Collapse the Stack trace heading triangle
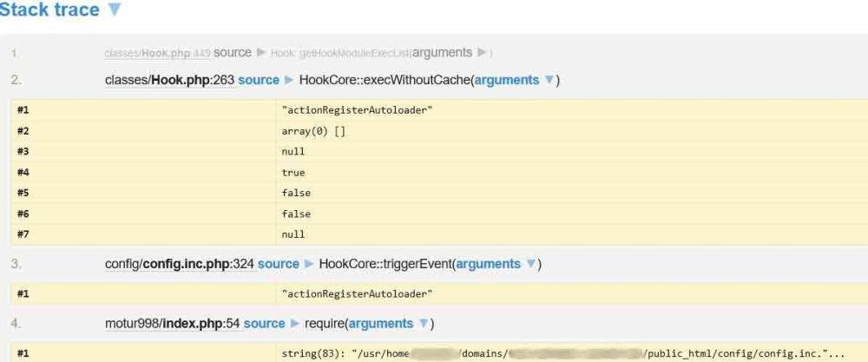The height and width of the screenshot is (362, 868). [x=114, y=11]
